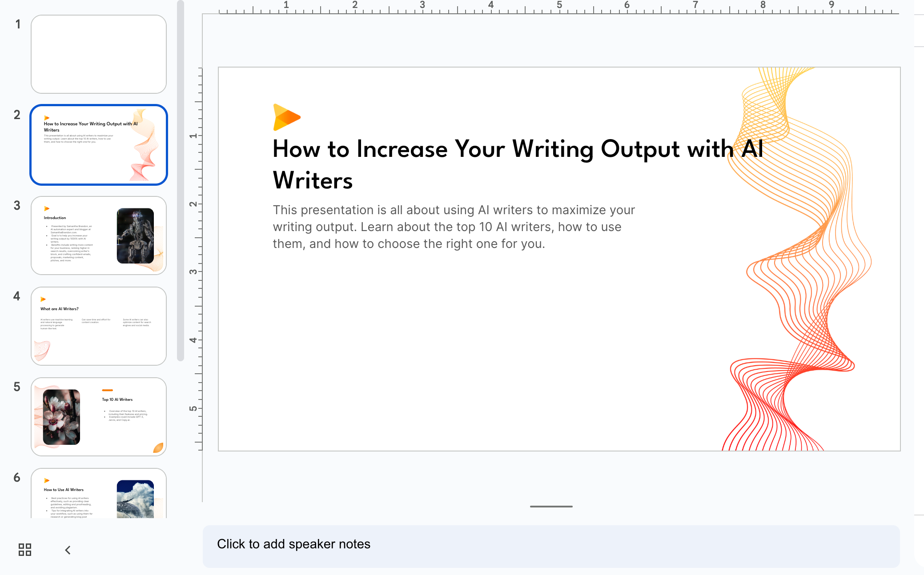Click the orange play/arrow logo icon
The height and width of the screenshot is (575, 924).
click(285, 117)
